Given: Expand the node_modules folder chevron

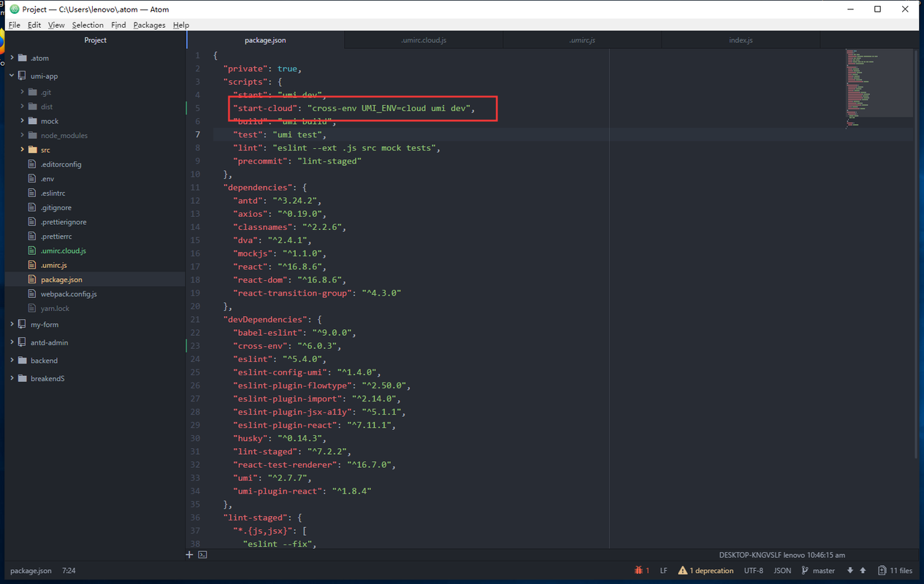Looking at the screenshot, I should click(x=22, y=135).
